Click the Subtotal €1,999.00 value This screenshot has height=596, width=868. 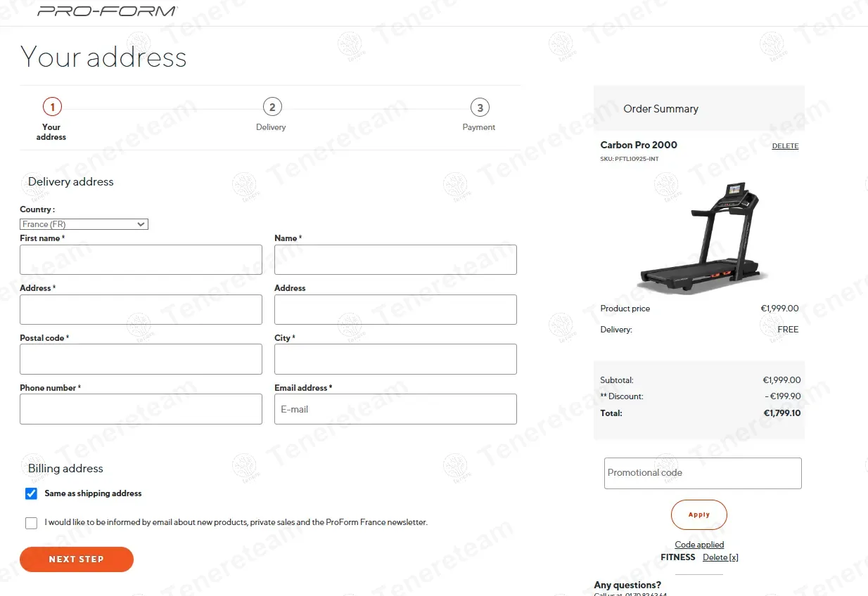tap(782, 380)
